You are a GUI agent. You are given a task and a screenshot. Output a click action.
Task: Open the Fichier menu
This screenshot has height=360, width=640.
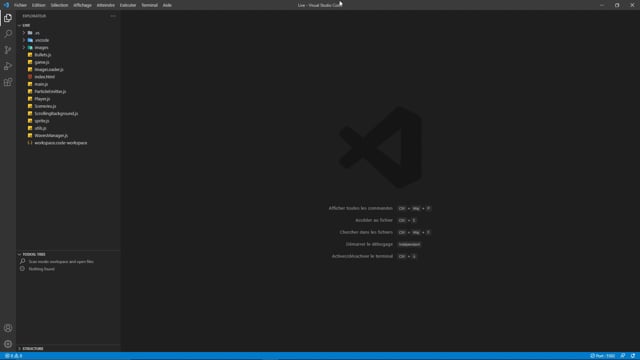tap(20, 5)
